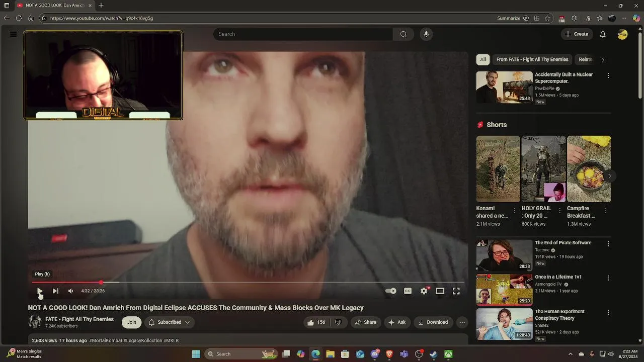Click the search magnifier button
This screenshot has width=644, height=362.
(x=403, y=34)
